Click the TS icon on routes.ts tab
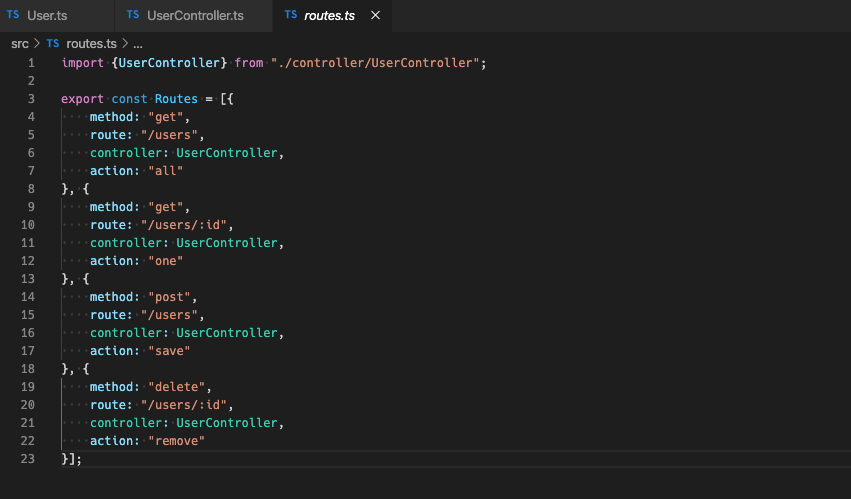Screen dimensions: 851x499 tap(291, 15)
